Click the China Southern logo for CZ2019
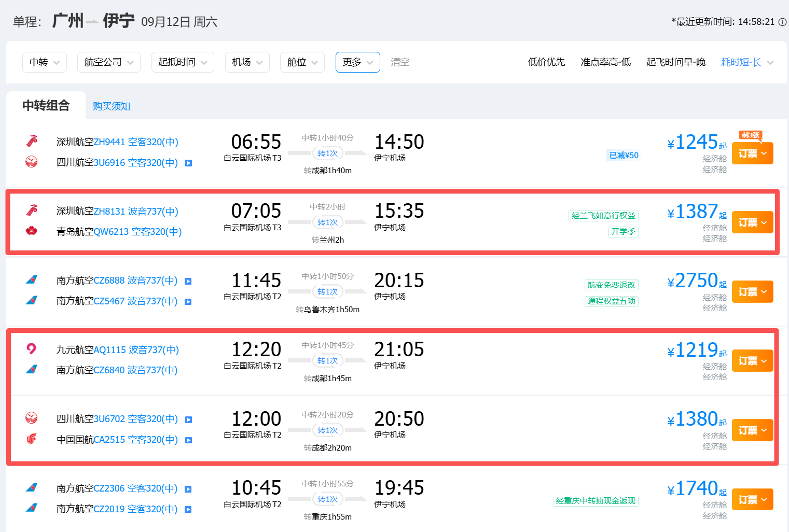Screen dimensions: 789x532 32,508
